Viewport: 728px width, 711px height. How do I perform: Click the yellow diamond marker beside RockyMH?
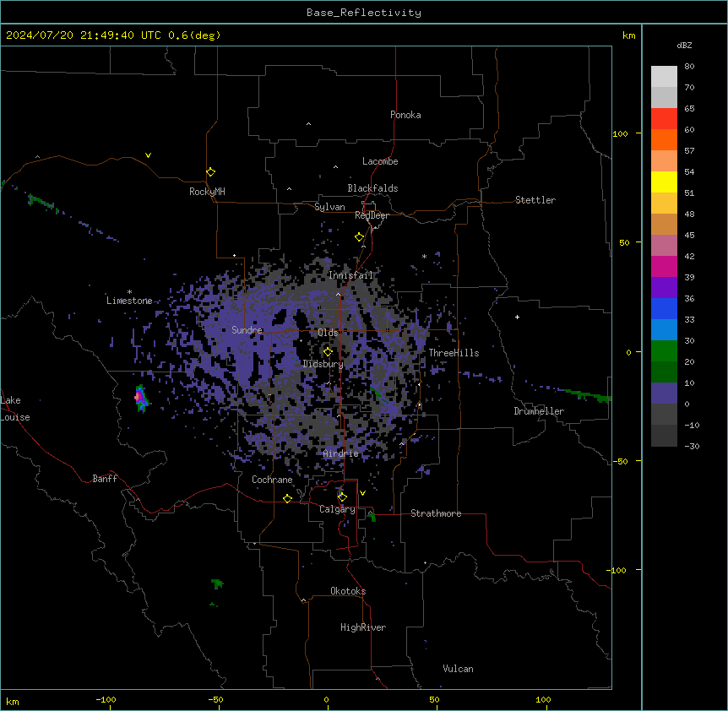[210, 172]
